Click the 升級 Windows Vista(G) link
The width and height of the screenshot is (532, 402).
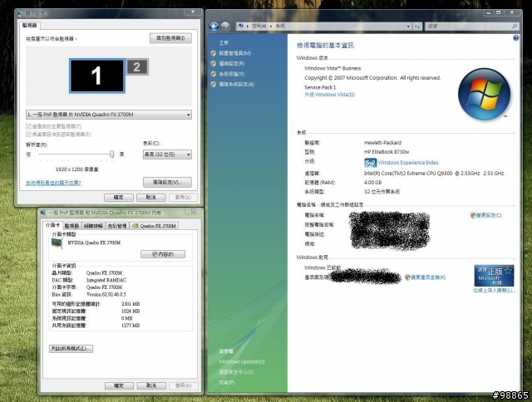(x=329, y=95)
